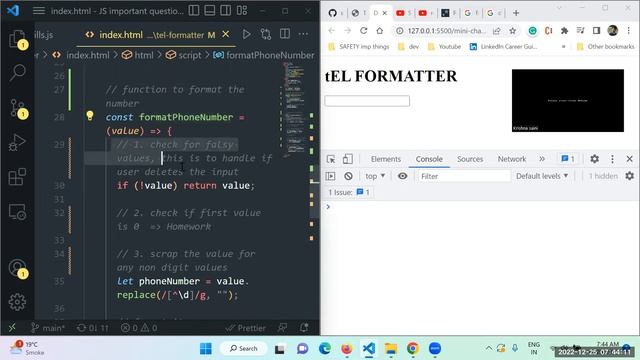The image size is (640, 360).
Task: Activate the DevTools inspect element picker
Action: pos(331,159)
